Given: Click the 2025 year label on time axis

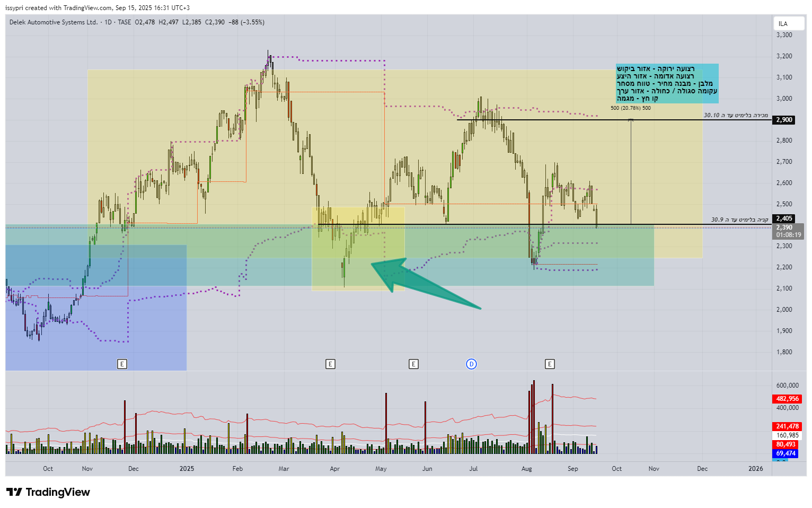Looking at the screenshot, I should (187, 469).
